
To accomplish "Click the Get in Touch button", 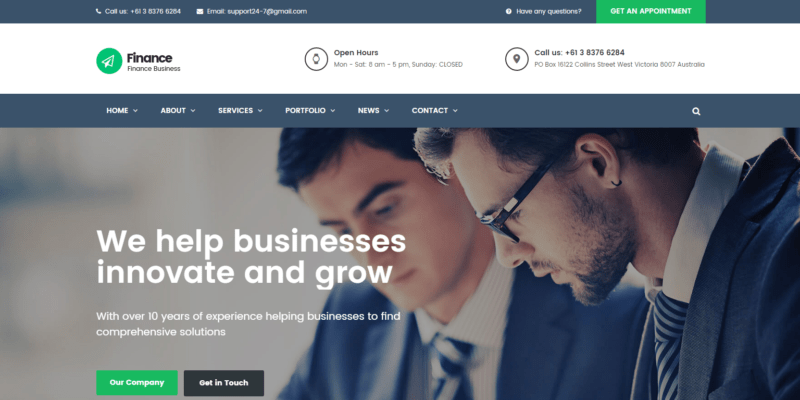I will pyautogui.click(x=224, y=383).
